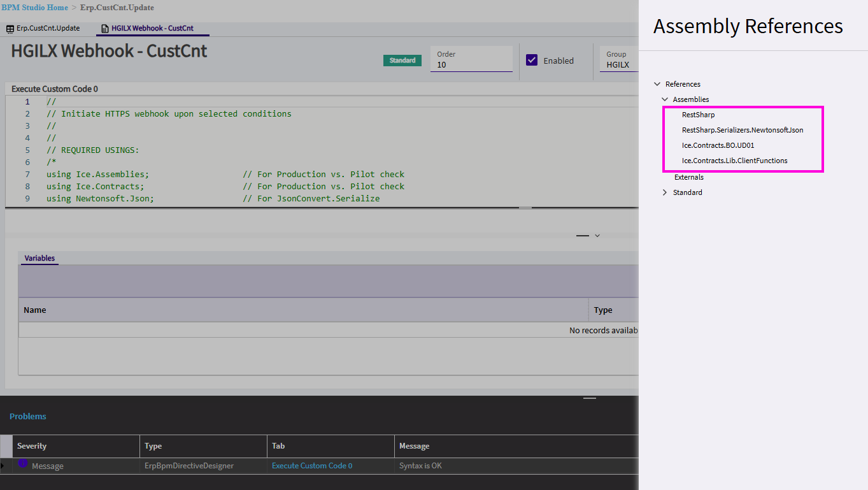
Task: Open the Execute Custom Code 0 link
Action: (311, 466)
